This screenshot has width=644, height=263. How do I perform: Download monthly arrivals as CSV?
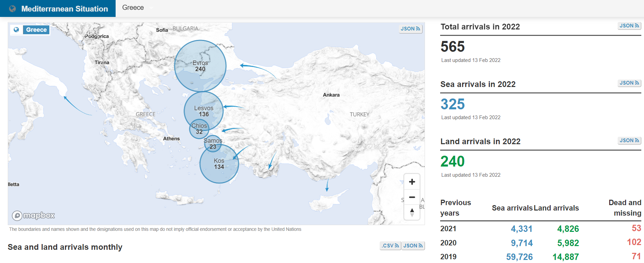pos(390,246)
